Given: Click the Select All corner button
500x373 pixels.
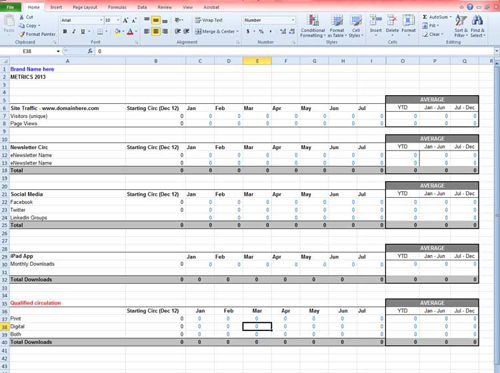Looking at the screenshot, I should point(5,61).
